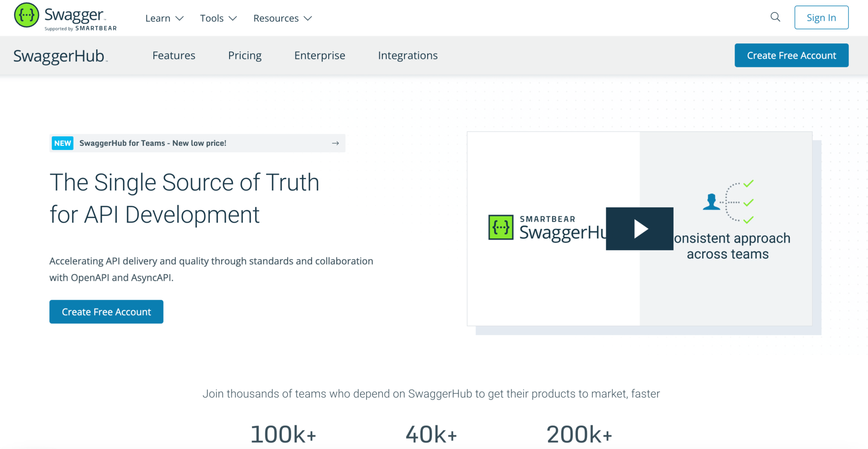Click the 200k+ statistic

(x=579, y=435)
